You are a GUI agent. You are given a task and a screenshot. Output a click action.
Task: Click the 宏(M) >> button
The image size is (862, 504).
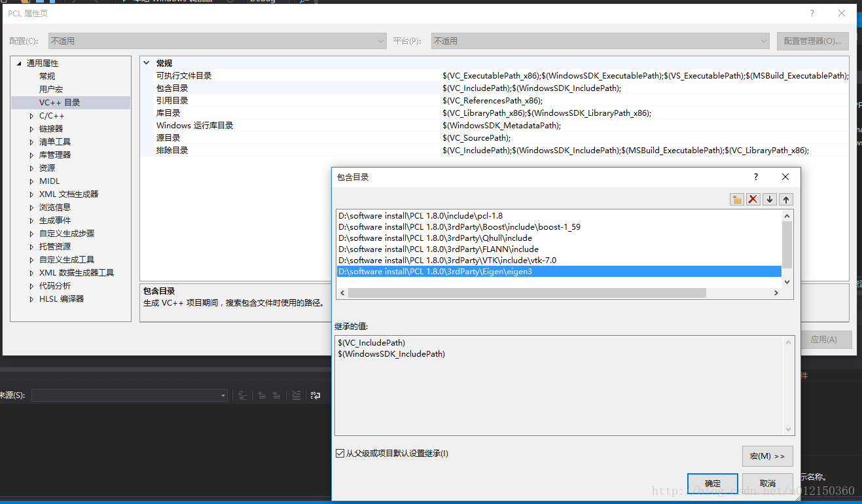(768, 456)
